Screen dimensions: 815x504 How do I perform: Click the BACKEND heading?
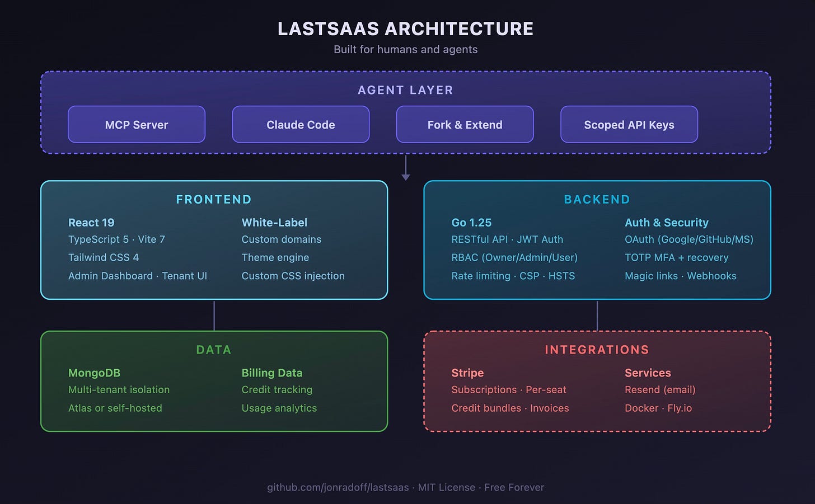click(597, 200)
